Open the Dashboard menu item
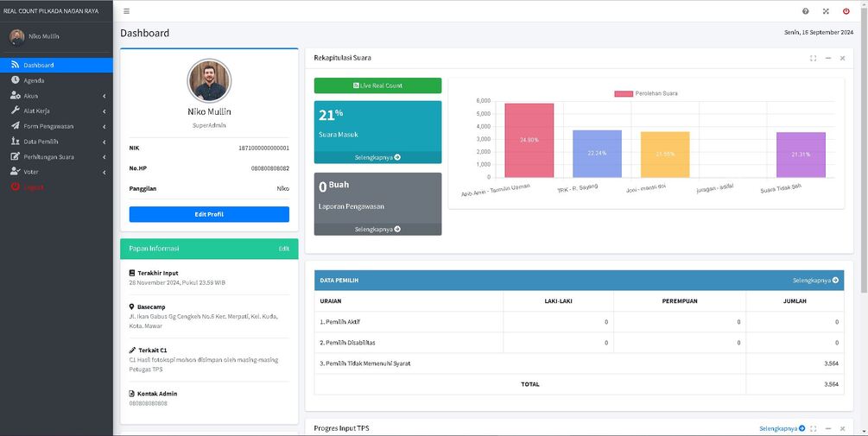This screenshot has height=436, width=868. coord(56,65)
